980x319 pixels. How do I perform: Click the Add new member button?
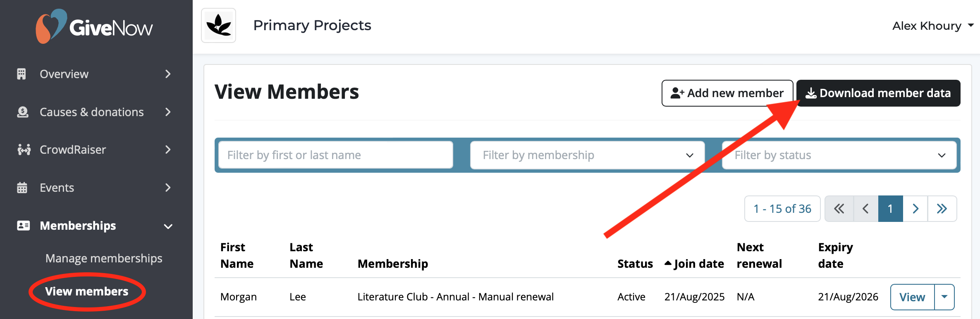point(727,93)
